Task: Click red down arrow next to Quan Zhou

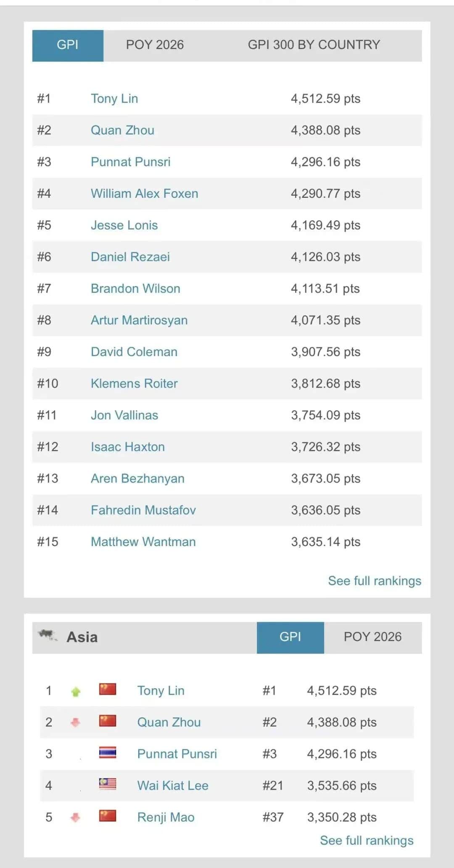Action: click(x=76, y=723)
